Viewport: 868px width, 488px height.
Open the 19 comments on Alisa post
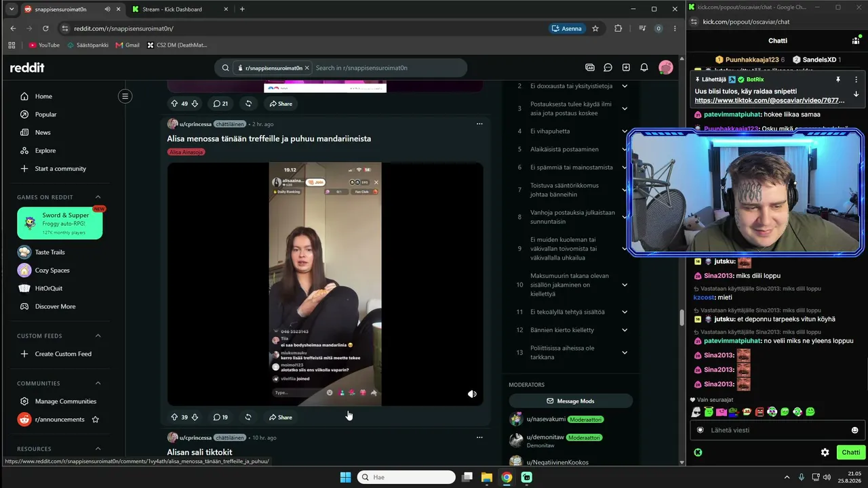(x=220, y=417)
